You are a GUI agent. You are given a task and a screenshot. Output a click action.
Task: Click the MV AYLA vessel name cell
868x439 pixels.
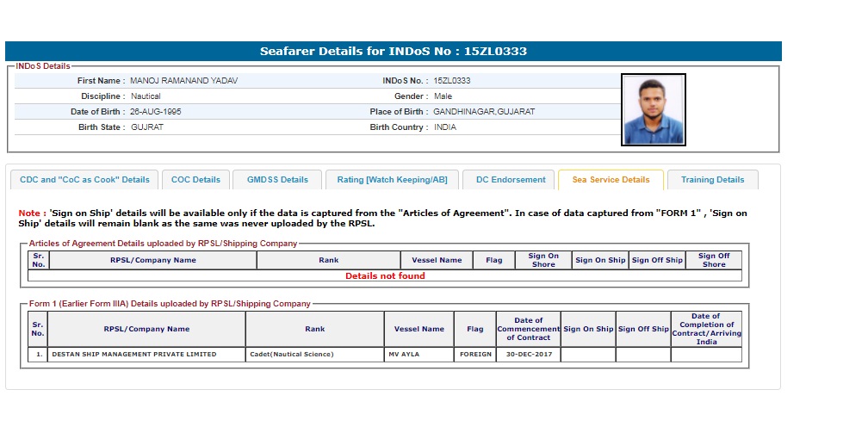click(x=404, y=354)
